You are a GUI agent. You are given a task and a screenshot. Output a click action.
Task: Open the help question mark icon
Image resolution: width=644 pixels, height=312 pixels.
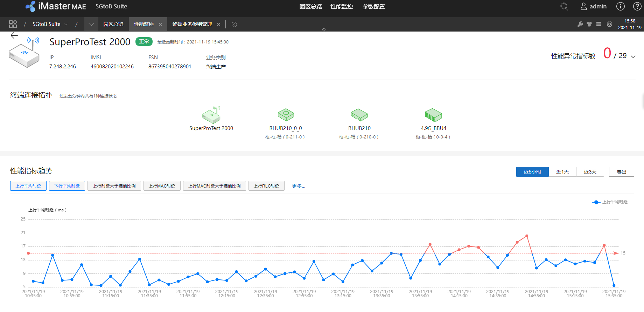coord(637,6)
